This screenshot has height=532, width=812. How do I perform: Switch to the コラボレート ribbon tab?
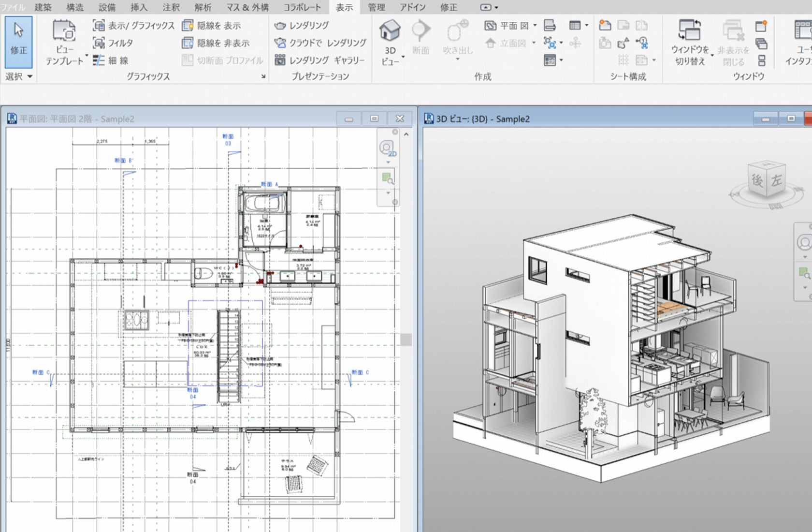[302, 7]
